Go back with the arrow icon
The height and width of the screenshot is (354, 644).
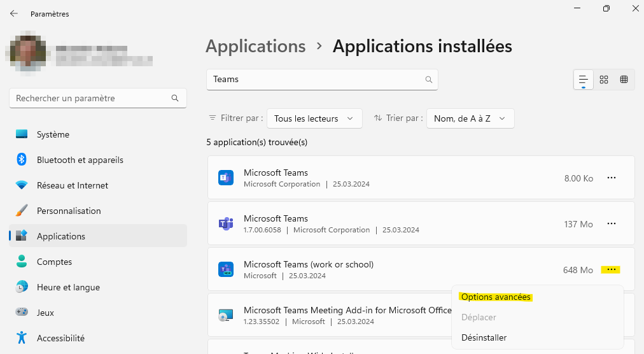14,13
